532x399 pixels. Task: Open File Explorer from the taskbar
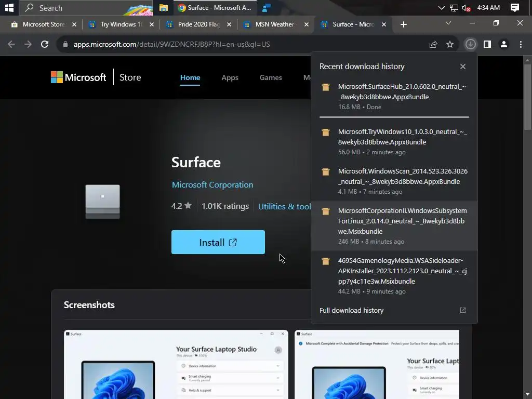pos(164,7)
